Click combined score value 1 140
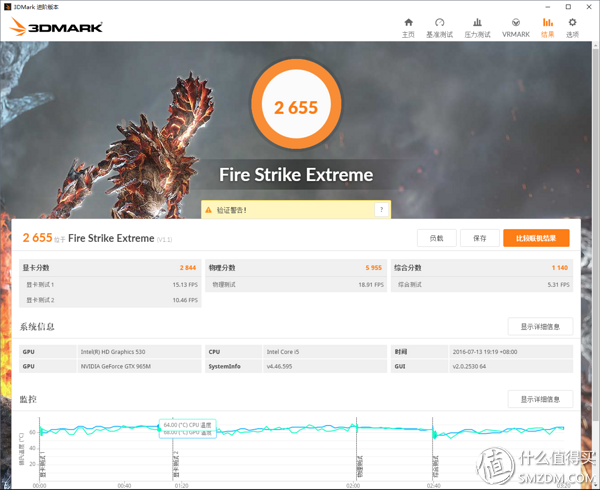 click(x=560, y=268)
